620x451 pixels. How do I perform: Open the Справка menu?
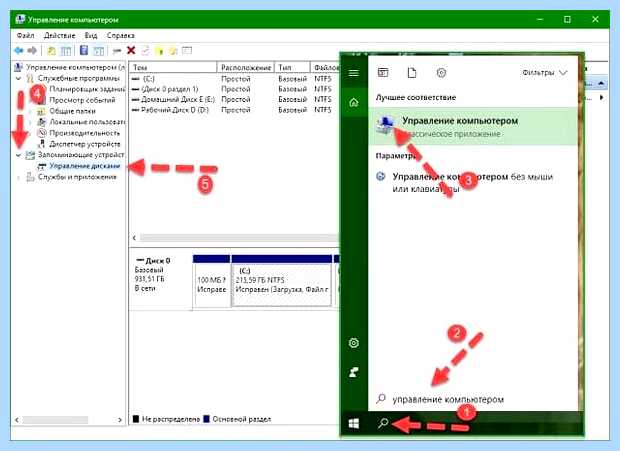121,35
